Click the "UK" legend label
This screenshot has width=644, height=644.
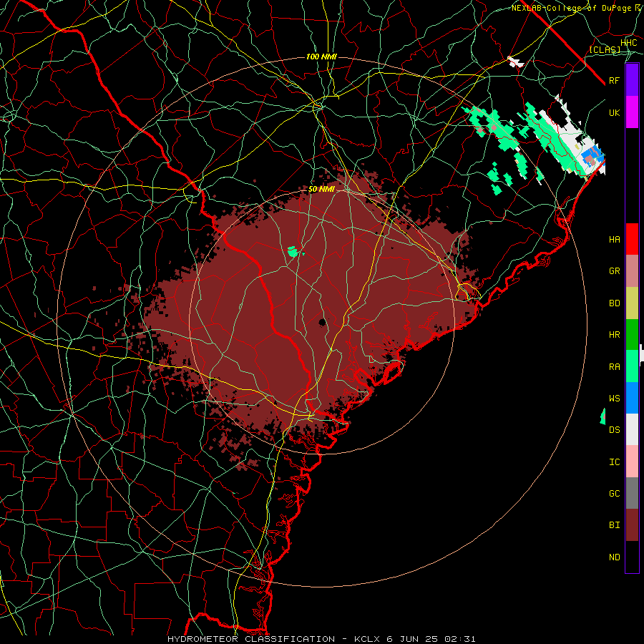[x=615, y=112]
